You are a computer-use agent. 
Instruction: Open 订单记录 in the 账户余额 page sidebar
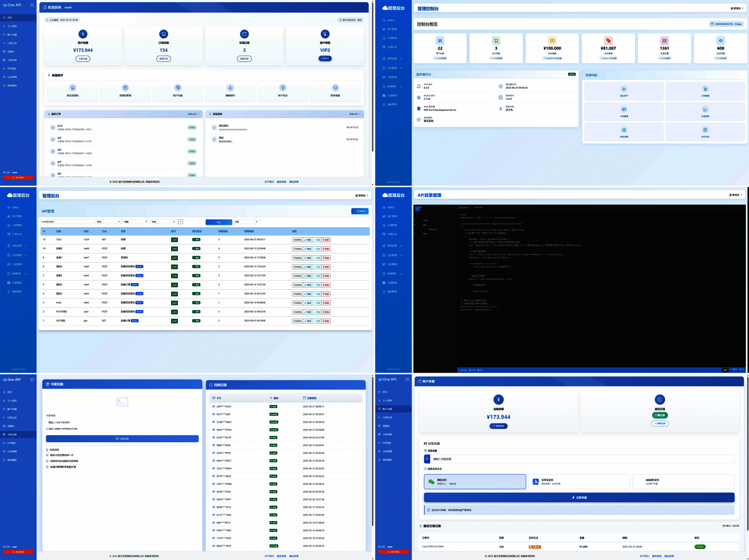pos(388,417)
